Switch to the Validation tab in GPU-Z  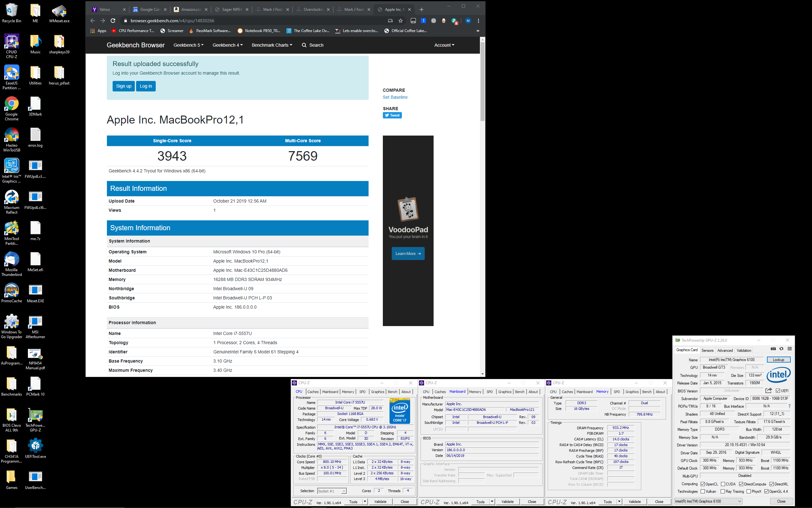point(744,350)
